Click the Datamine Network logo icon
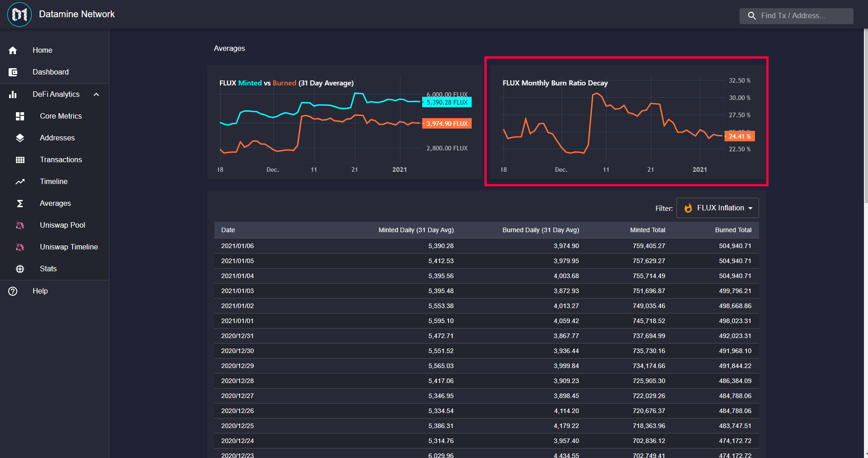868x458 pixels. point(20,15)
